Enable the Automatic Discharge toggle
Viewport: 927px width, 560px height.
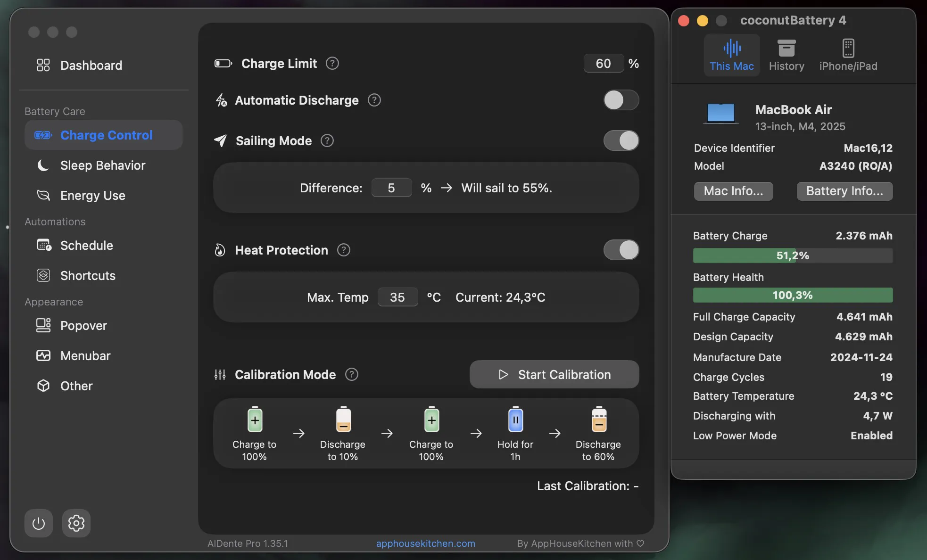tap(621, 100)
